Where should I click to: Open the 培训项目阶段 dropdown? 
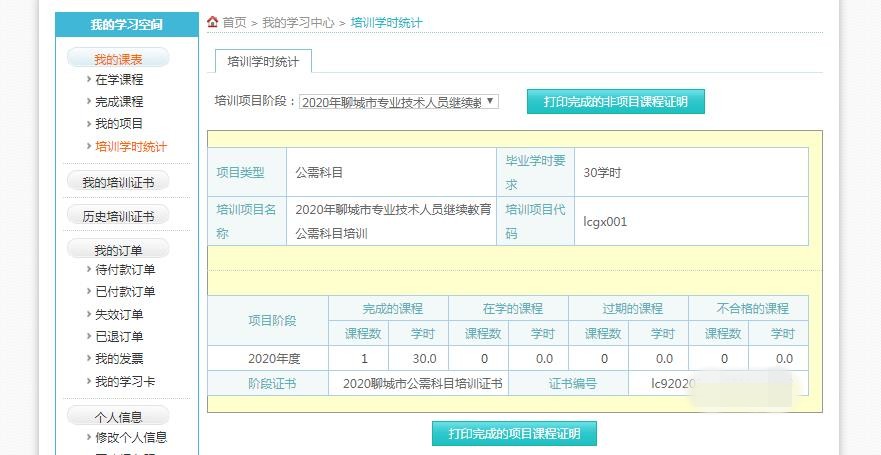398,101
